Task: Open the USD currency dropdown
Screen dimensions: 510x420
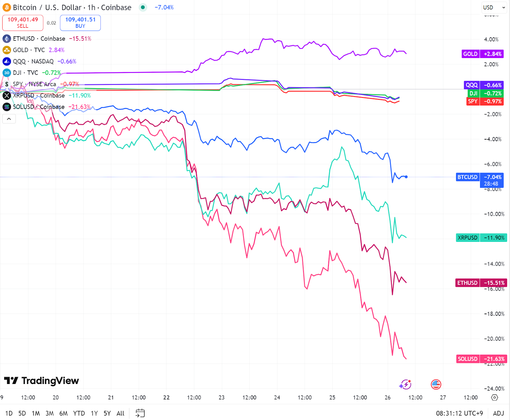Action: pyautogui.click(x=494, y=7)
